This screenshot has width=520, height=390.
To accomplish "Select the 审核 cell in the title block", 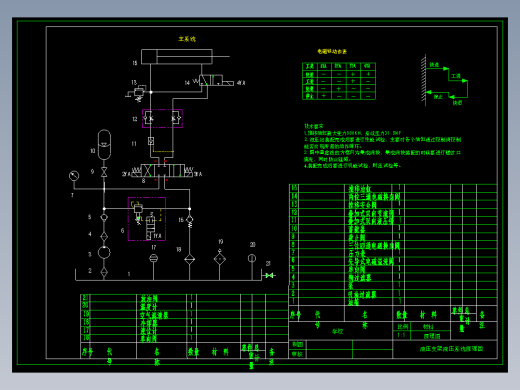I will (x=297, y=354).
